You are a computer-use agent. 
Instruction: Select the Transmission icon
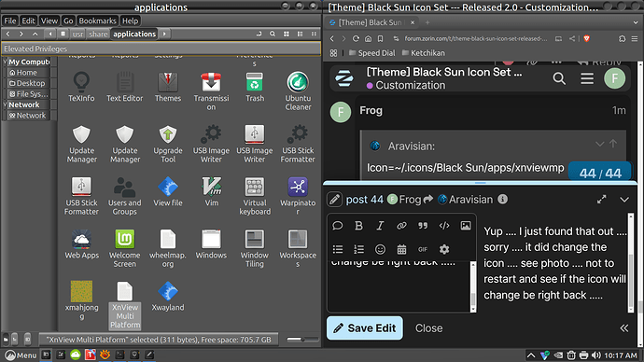211,82
